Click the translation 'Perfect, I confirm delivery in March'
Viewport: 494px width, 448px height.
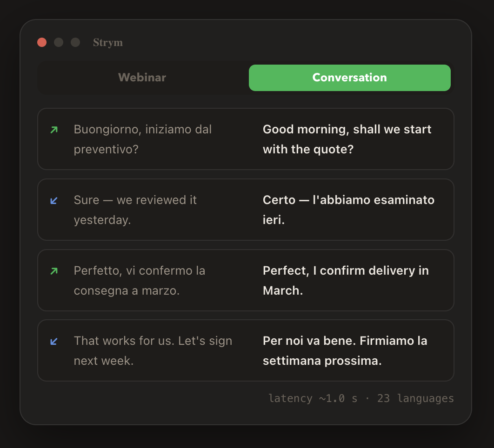click(346, 281)
